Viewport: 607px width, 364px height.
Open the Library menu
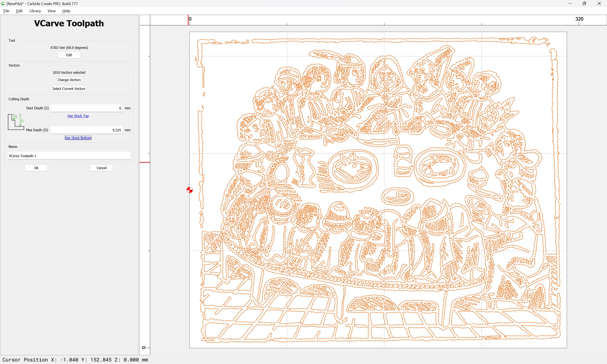[x=35, y=11]
